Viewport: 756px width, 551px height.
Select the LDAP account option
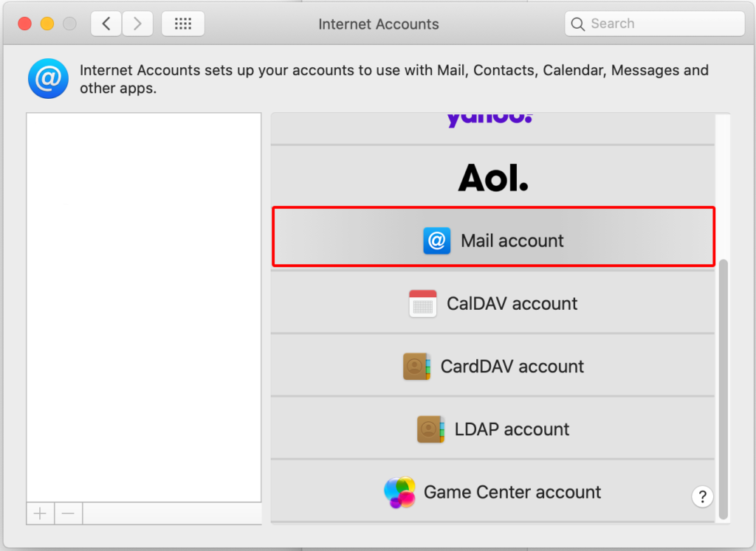492,429
